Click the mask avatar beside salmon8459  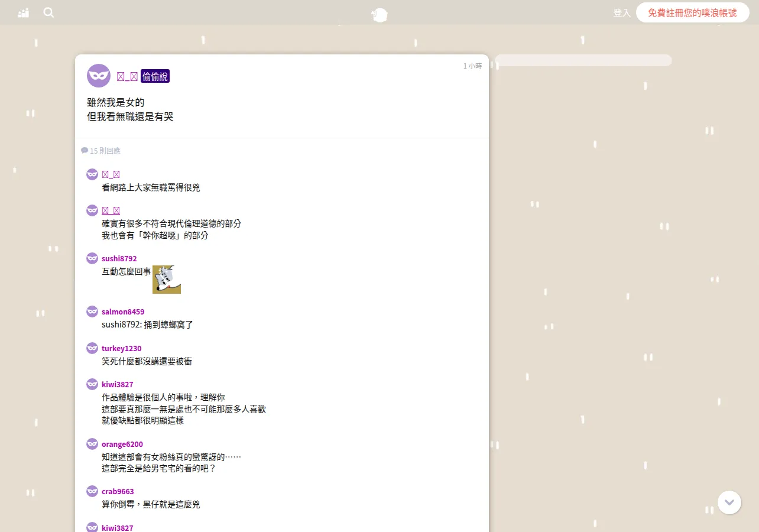92,312
